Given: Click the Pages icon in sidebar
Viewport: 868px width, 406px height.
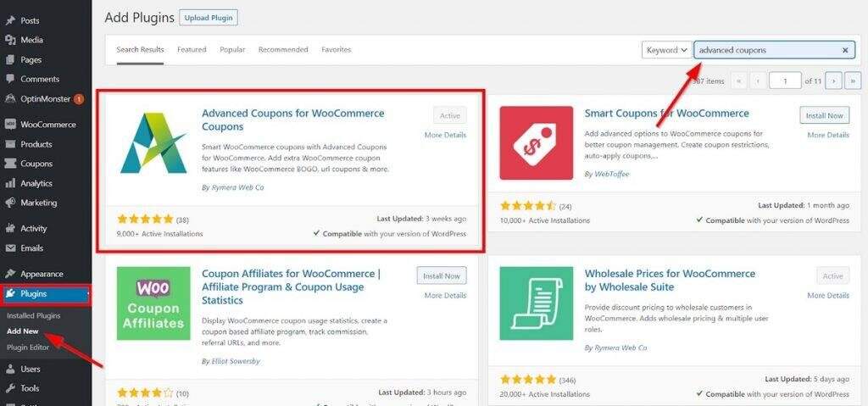Looking at the screenshot, I should point(10,60).
